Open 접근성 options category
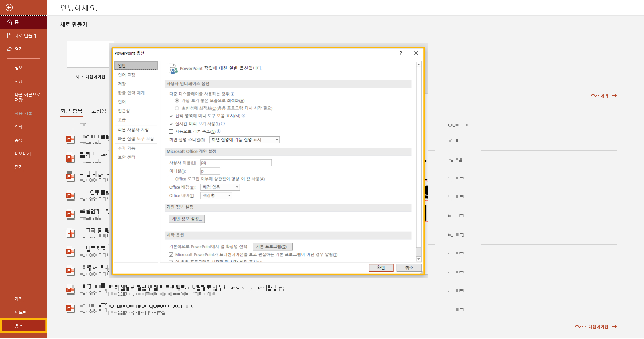644x339 pixels. 136,111
